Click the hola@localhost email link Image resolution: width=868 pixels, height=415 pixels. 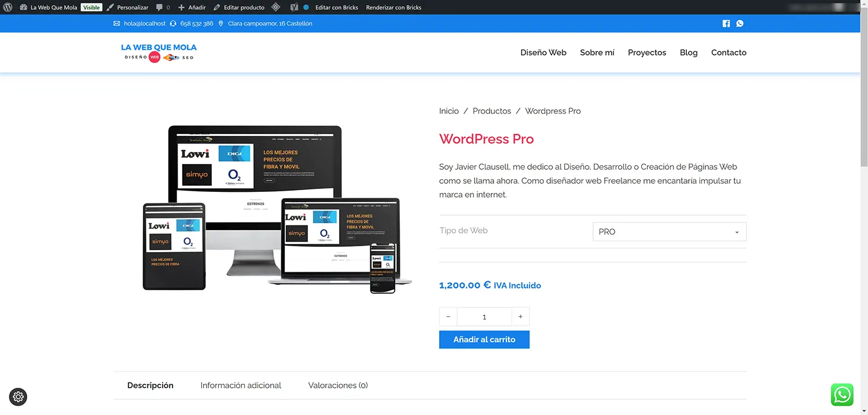click(145, 24)
